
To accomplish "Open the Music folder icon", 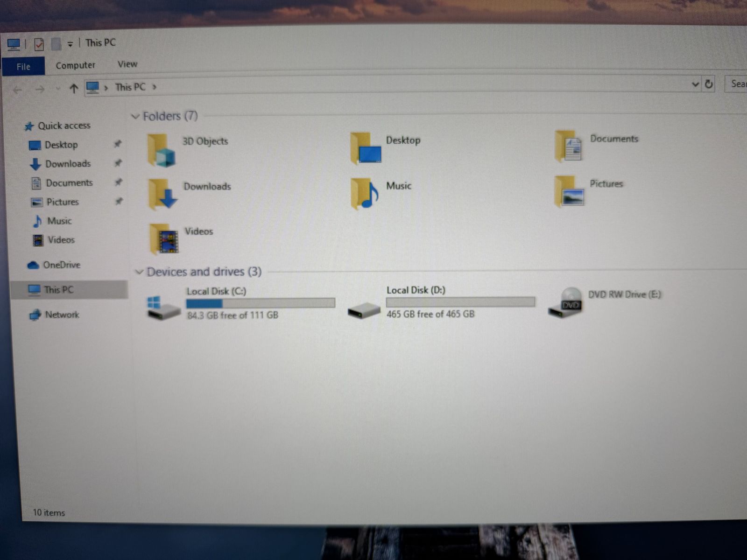I will 364,193.
